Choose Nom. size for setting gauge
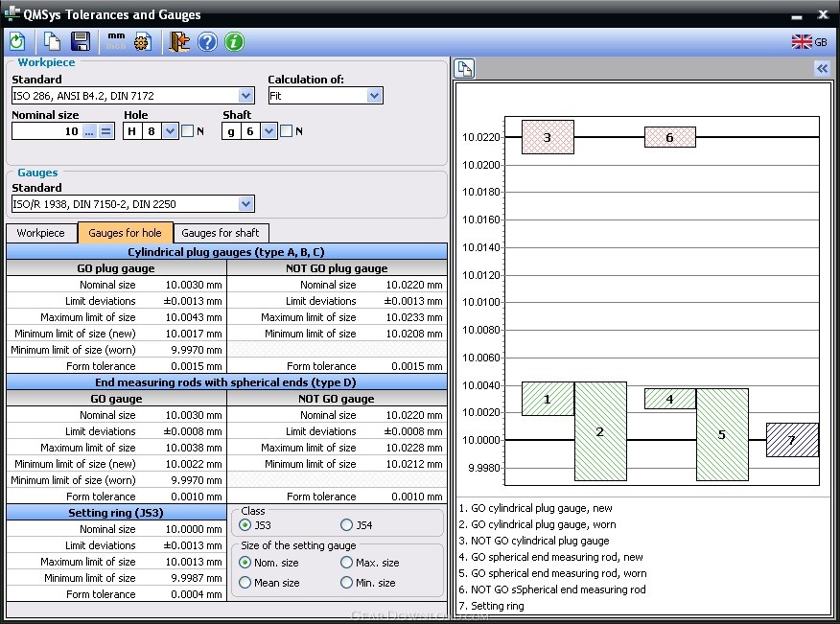 245,563
